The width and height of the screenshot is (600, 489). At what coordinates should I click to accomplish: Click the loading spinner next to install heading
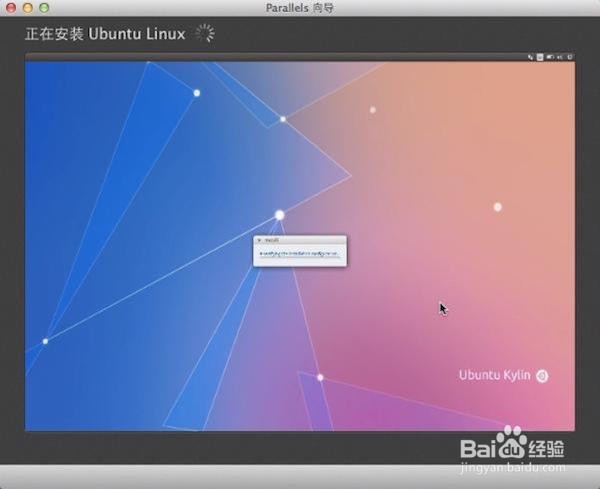tap(205, 33)
